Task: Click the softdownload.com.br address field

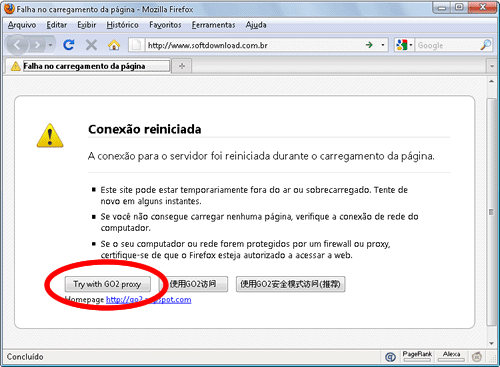Action: coord(253,45)
